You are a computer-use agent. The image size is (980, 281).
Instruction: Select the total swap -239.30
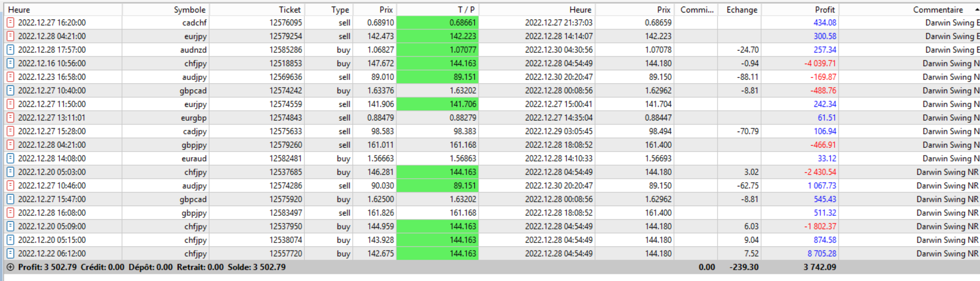[x=744, y=267]
